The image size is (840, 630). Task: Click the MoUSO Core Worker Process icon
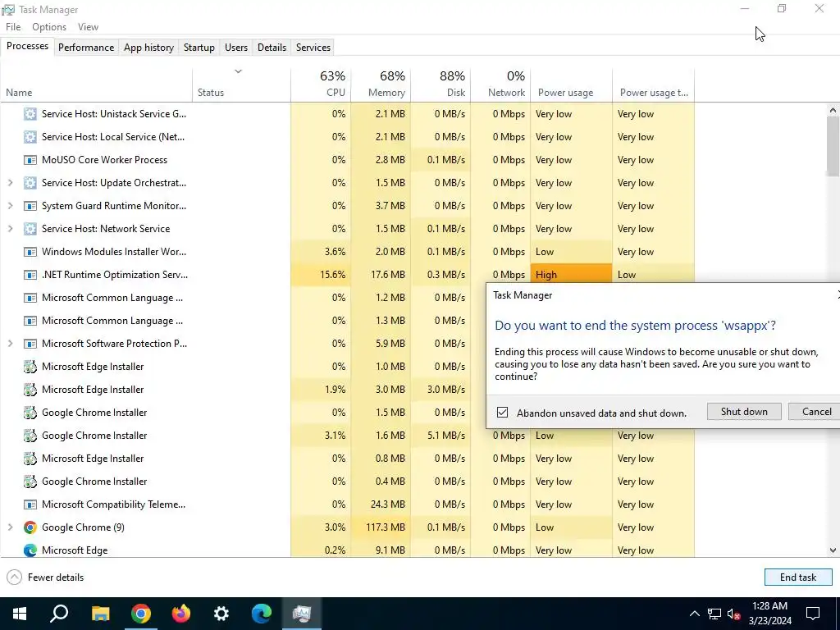[30, 160]
